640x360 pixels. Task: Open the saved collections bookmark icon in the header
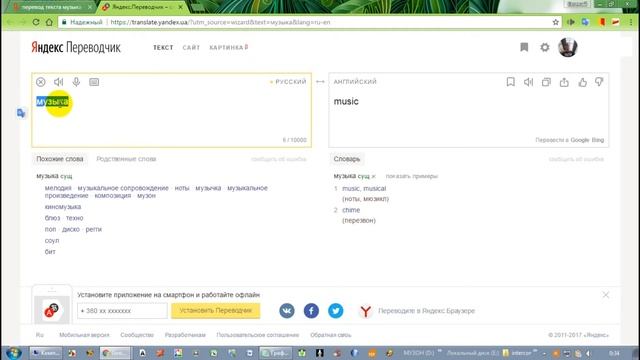coord(524,47)
